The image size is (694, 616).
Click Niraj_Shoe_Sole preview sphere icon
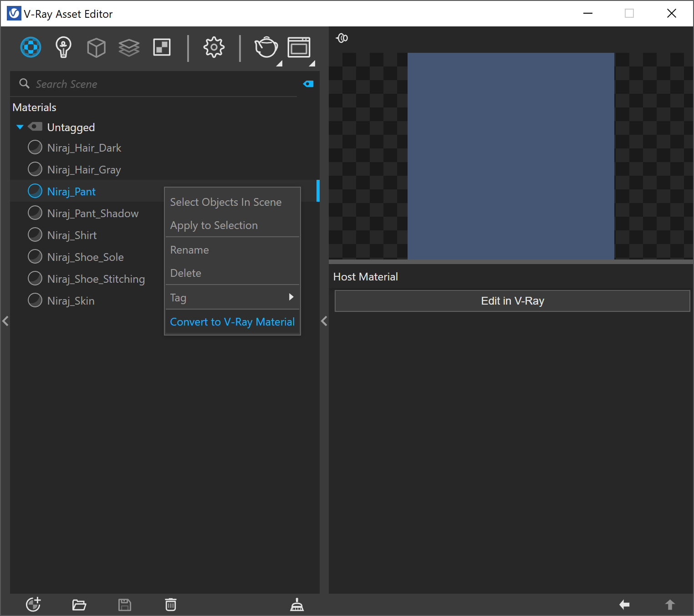[35, 257]
